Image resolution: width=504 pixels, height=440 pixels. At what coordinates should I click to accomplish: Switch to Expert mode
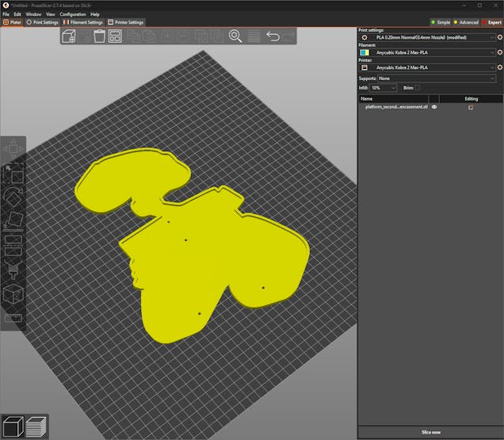click(x=491, y=22)
